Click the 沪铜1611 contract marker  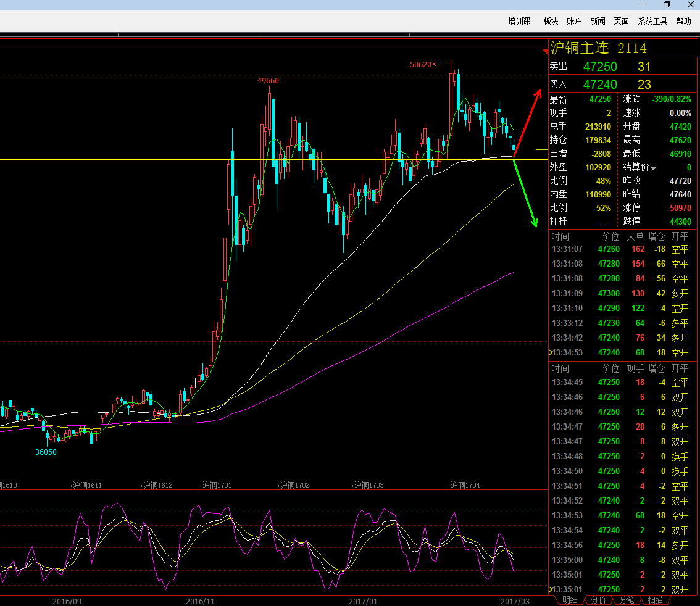coord(87,485)
